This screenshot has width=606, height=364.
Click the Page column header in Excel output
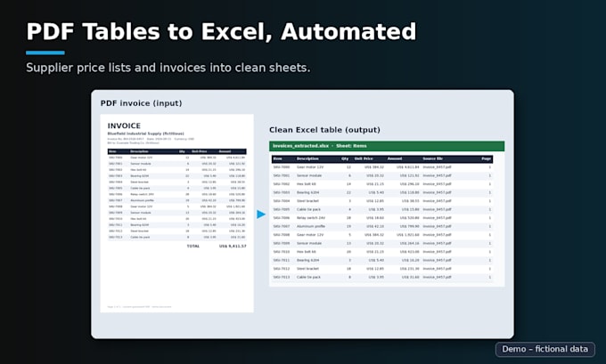[487, 158]
